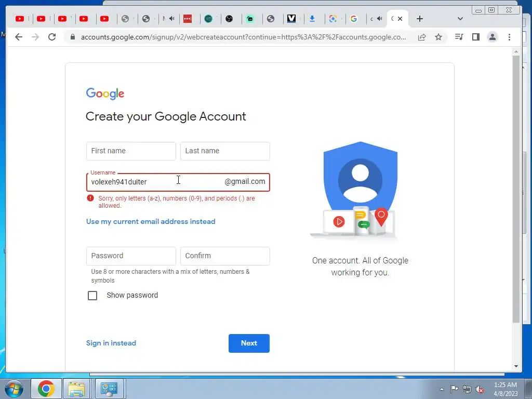Show hidden system tray icons
The image size is (532, 399).
coord(442,389)
